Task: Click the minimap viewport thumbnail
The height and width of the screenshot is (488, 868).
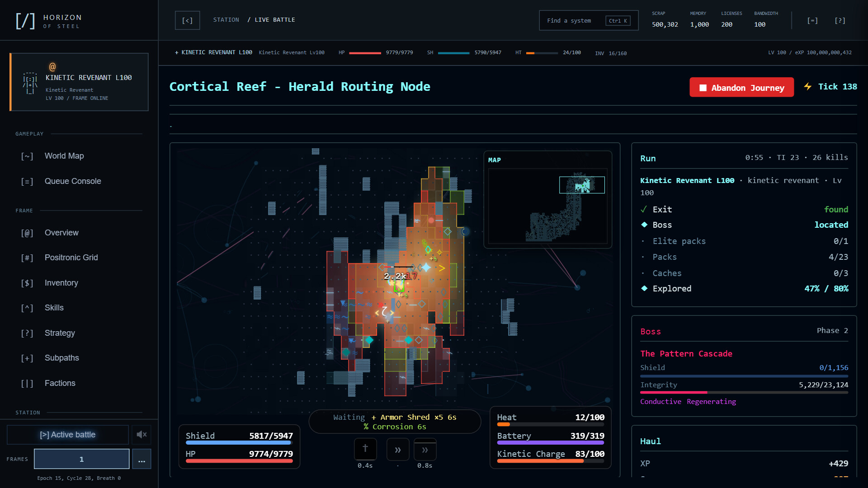Action: pos(582,185)
